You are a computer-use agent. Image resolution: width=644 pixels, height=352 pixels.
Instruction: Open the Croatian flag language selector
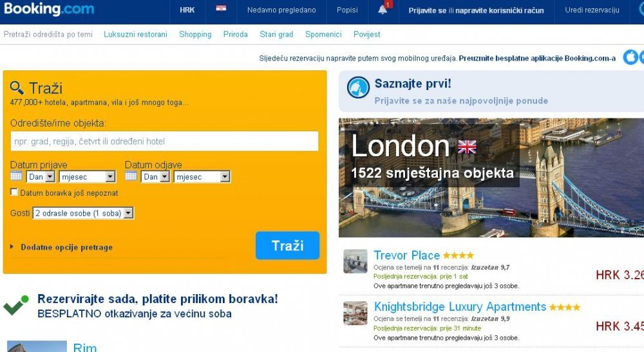(x=221, y=8)
